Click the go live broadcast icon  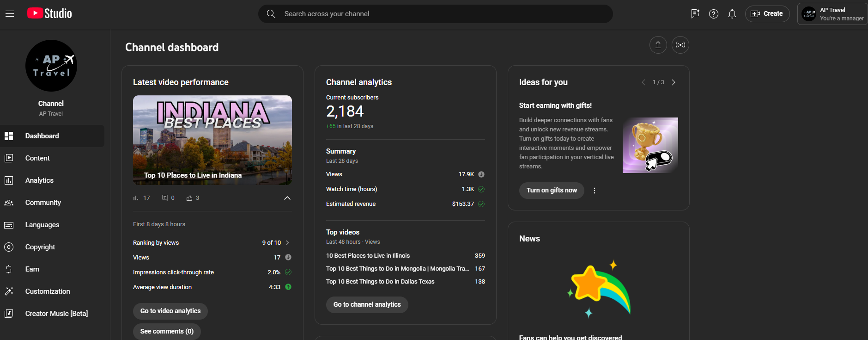(680, 45)
